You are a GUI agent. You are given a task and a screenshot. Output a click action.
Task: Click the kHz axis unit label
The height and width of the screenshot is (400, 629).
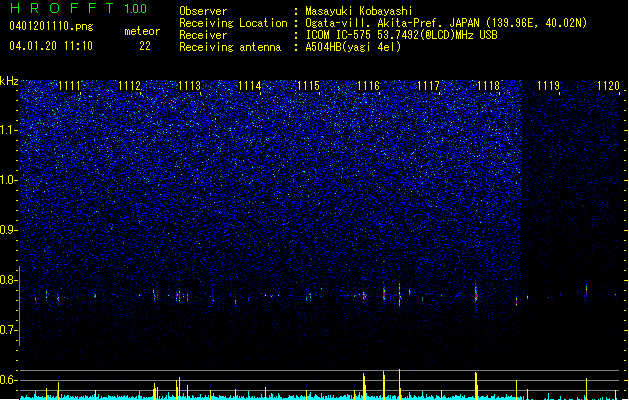[x=9, y=81]
